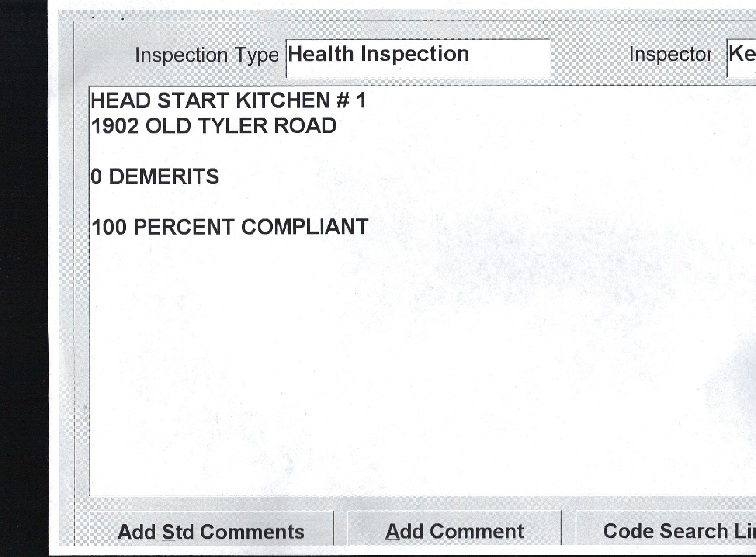The height and width of the screenshot is (557, 756).
Task: Click the number 1902 in the address
Action: (115, 126)
